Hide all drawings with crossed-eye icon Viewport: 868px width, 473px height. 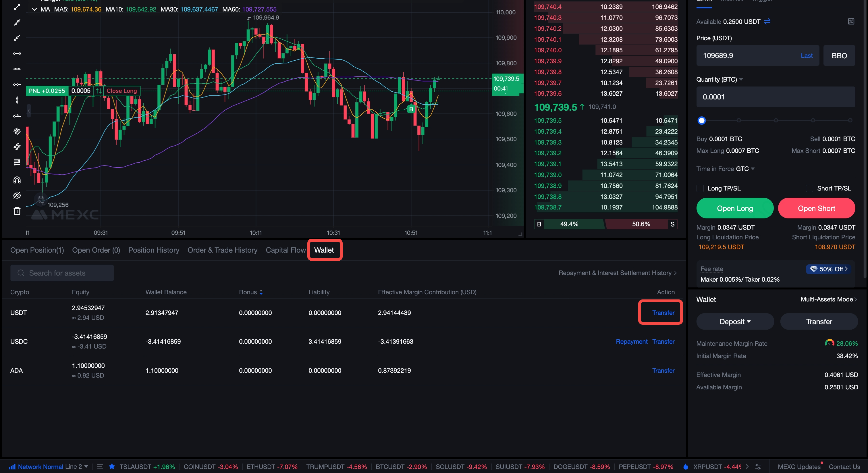(17, 195)
